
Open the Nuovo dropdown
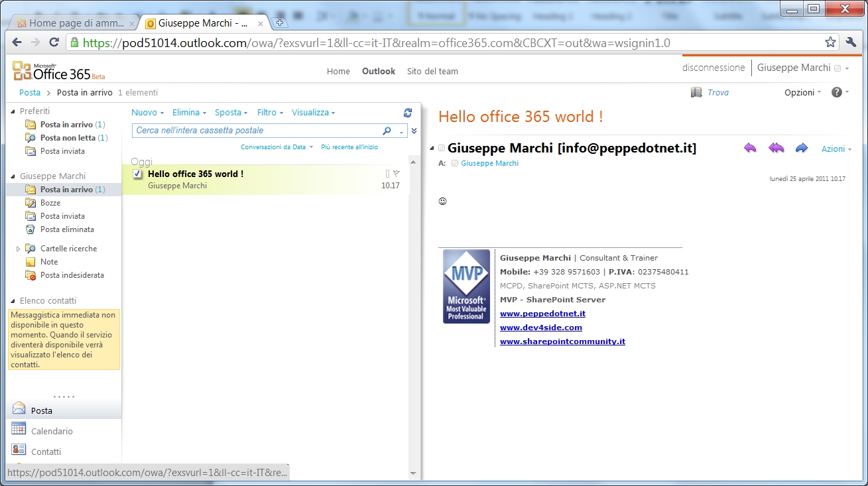(147, 113)
